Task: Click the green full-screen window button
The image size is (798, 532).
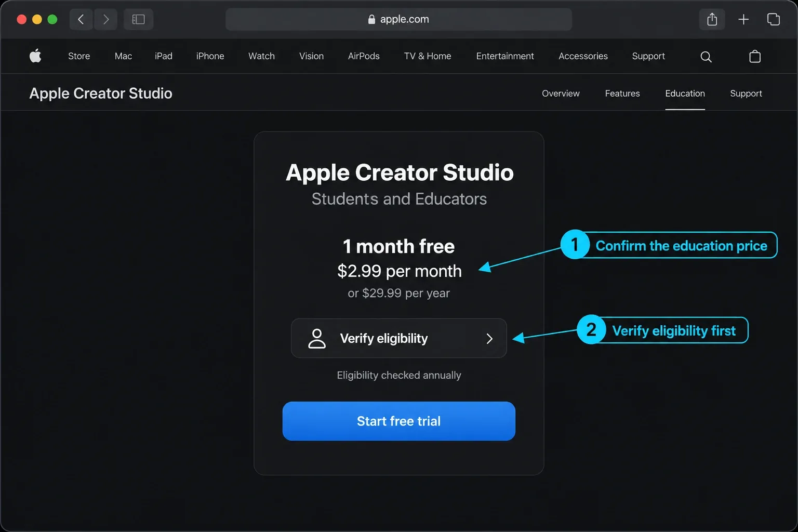Action: coord(52,19)
